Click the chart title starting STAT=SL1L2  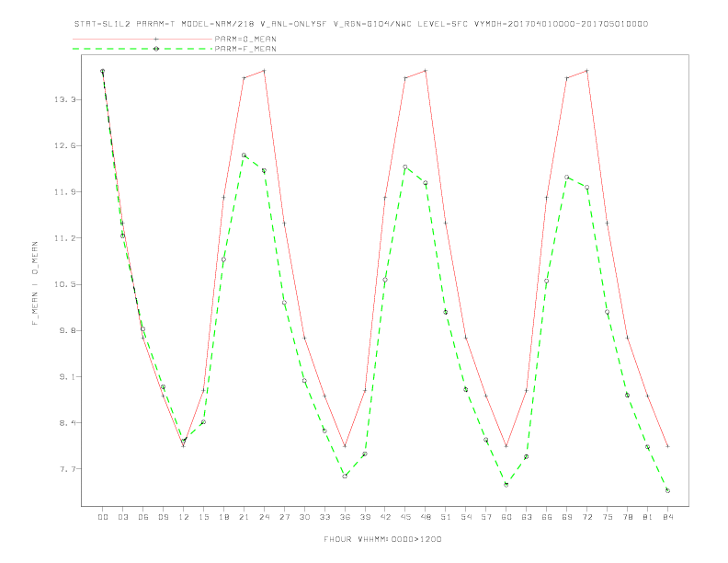(x=361, y=24)
